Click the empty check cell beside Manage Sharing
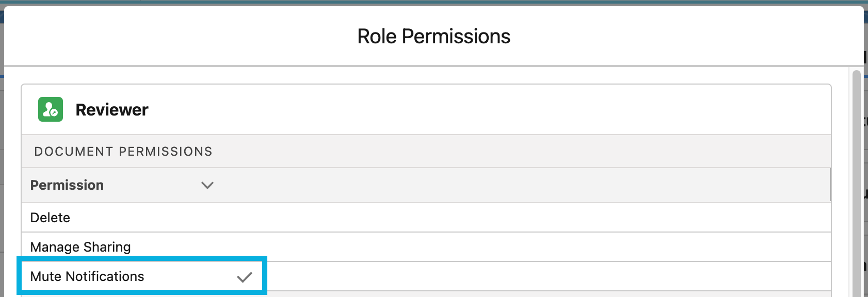The height and width of the screenshot is (297, 868). coord(244,247)
